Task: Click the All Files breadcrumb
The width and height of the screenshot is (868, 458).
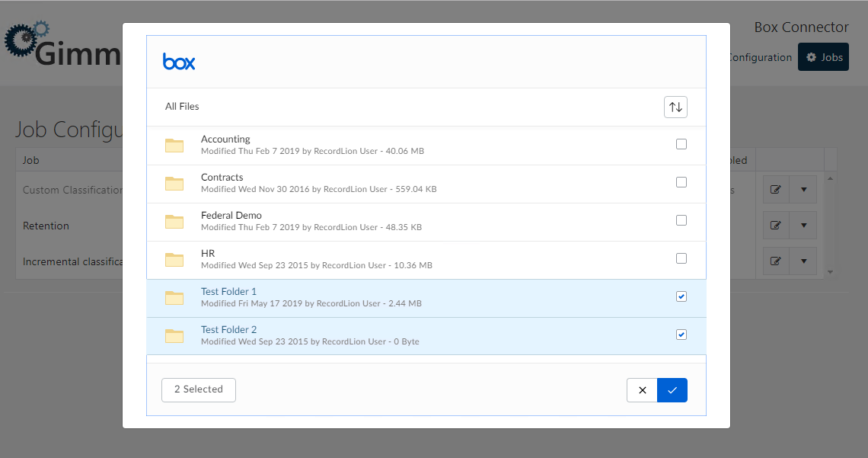Action: click(x=182, y=107)
